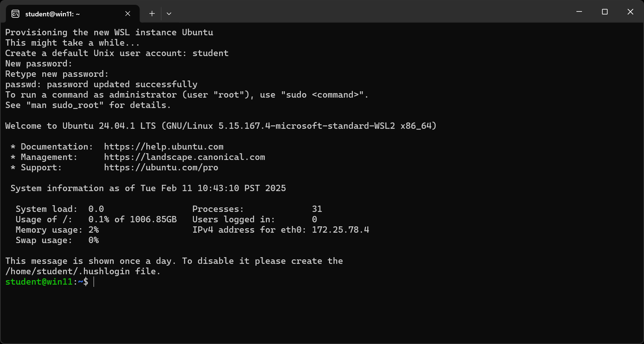The image size is (644, 344).
Task: Click the Welcome to Ubuntu banner line
Action: (x=221, y=126)
